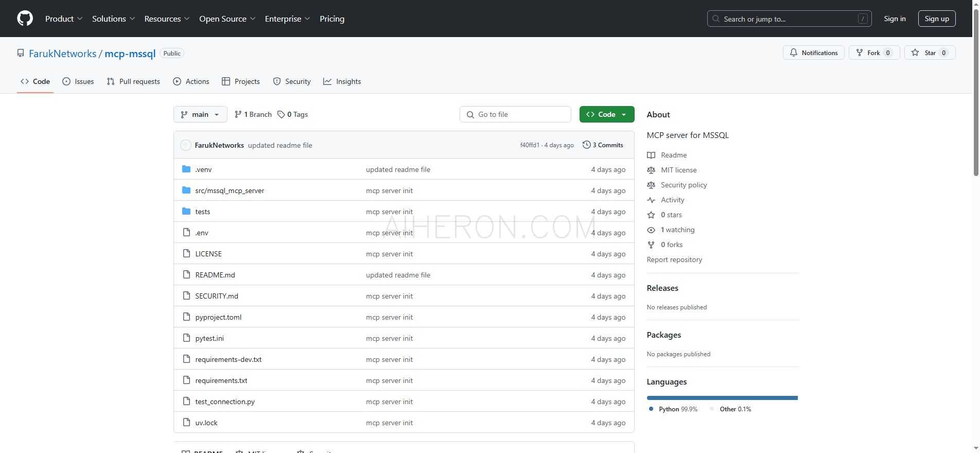Open 'updated readme file' commit message in header
The height and width of the screenshot is (453, 980).
[280, 145]
